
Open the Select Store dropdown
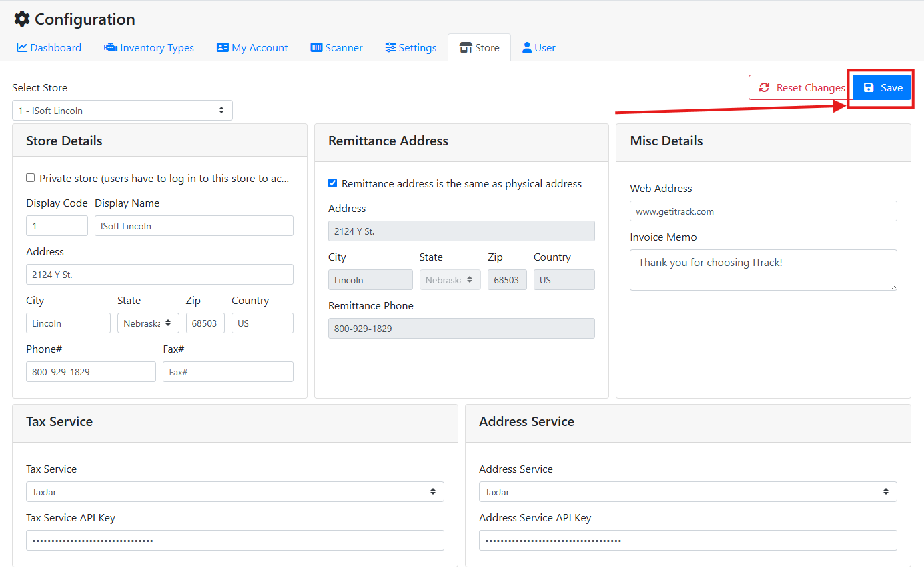[x=122, y=111]
